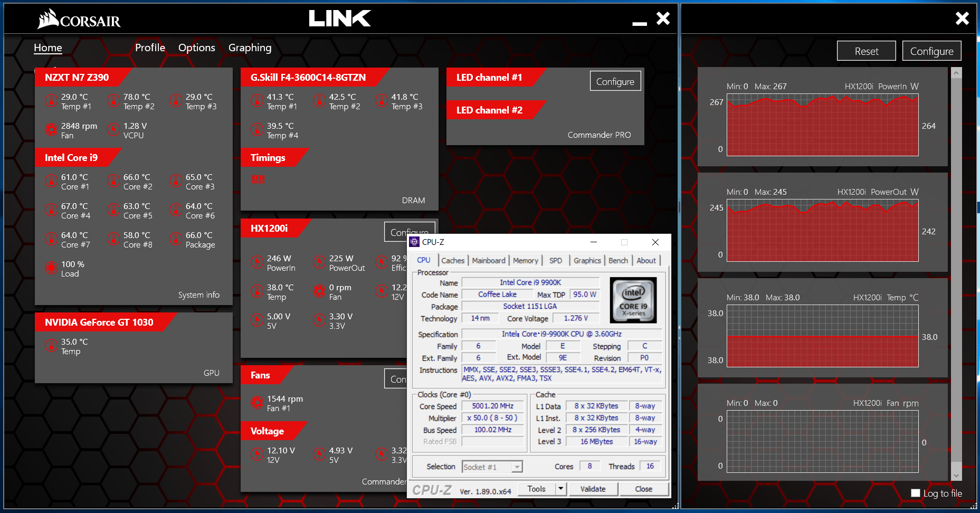Click the GT 1030 GPU Temp icon
Image resolution: width=980 pixels, height=513 pixels.
pos(51,345)
